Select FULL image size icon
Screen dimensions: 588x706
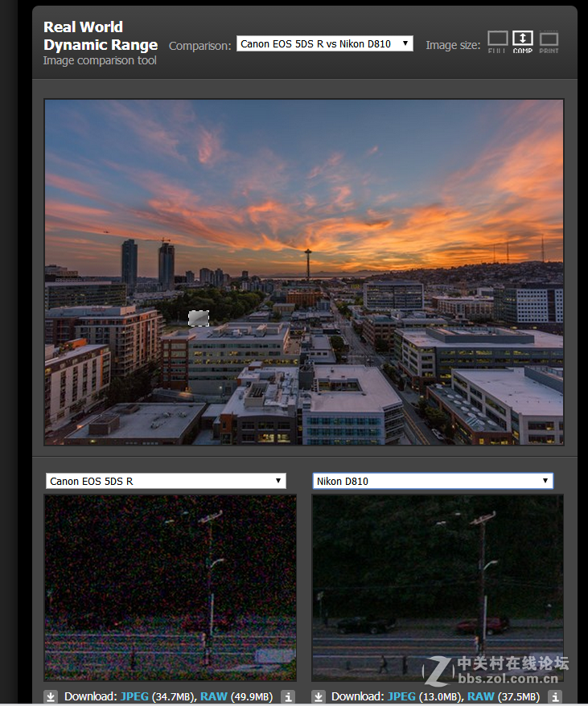click(x=498, y=41)
